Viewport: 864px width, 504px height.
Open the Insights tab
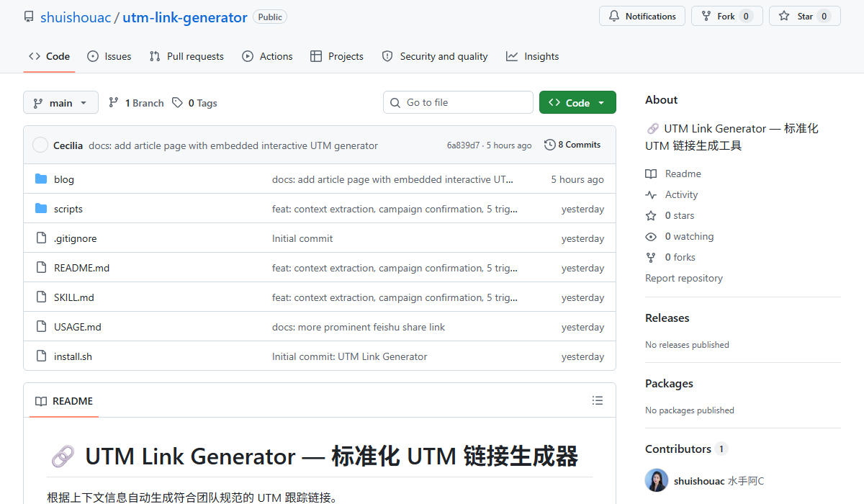coord(533,56)
